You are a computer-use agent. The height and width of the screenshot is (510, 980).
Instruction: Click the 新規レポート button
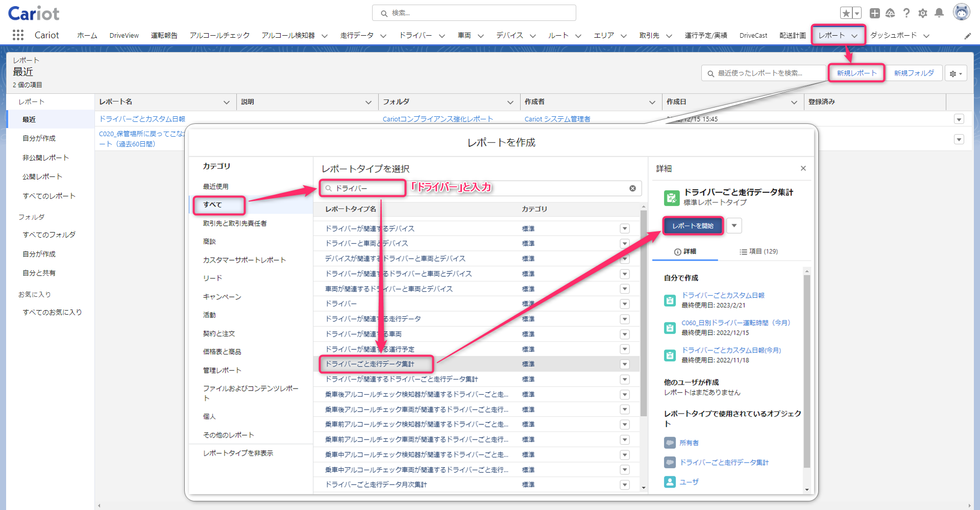(x=856, y=73)
